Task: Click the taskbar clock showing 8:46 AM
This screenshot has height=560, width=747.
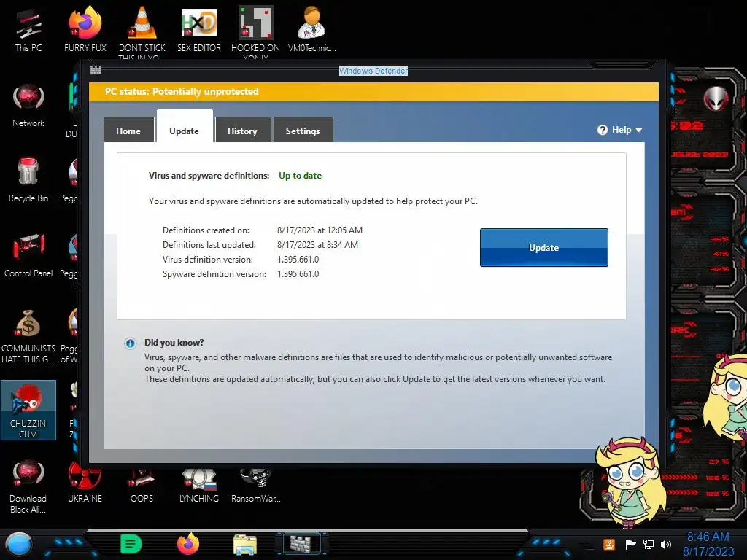Action: pyautogui.click(x=708, y=544)
